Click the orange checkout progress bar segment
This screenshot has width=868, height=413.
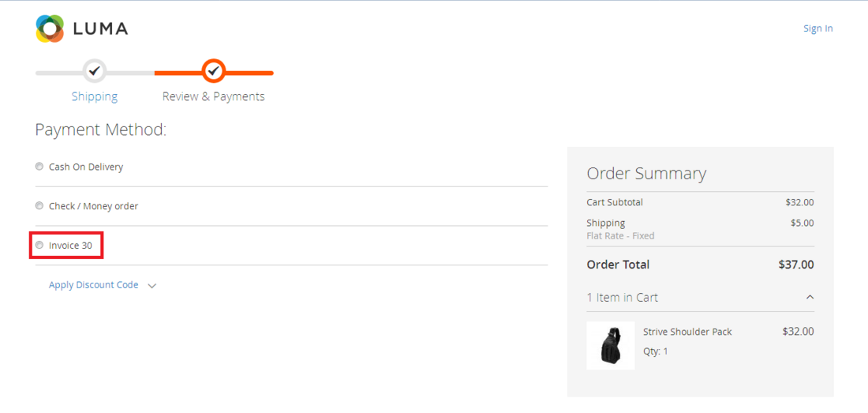tap(178, 73)
